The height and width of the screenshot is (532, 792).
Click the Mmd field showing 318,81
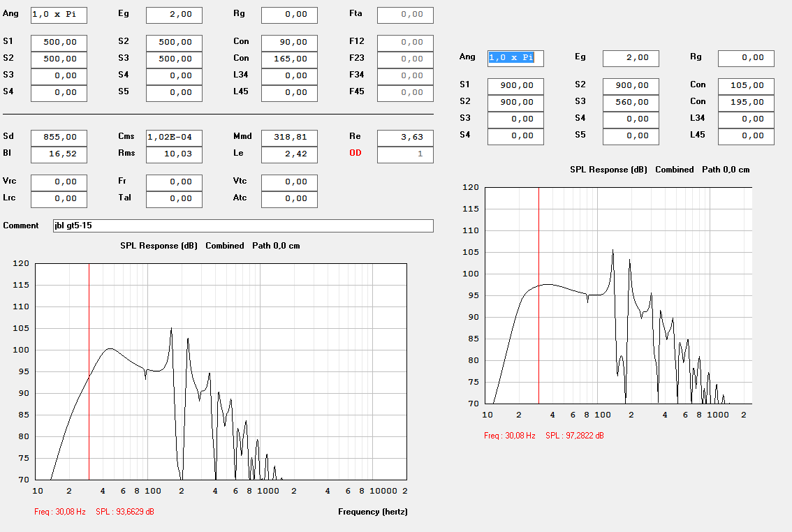[x=289, y=138]
